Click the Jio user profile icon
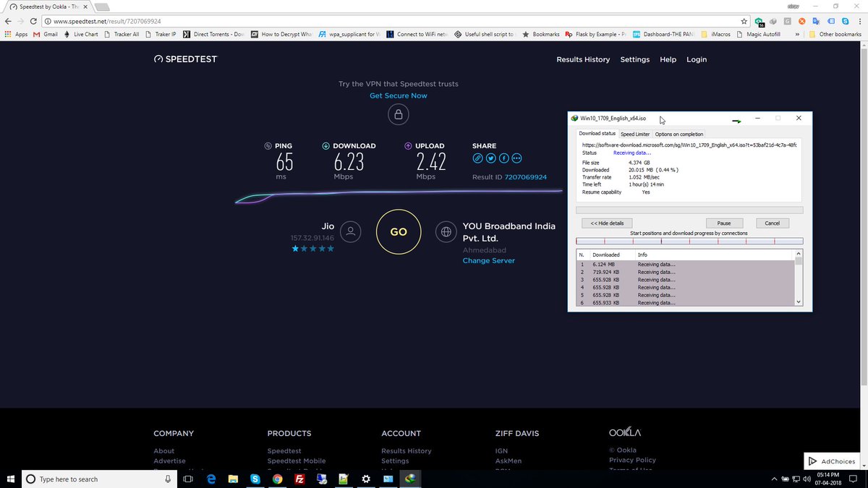This screenshot has width=868, height=488. 351,231
